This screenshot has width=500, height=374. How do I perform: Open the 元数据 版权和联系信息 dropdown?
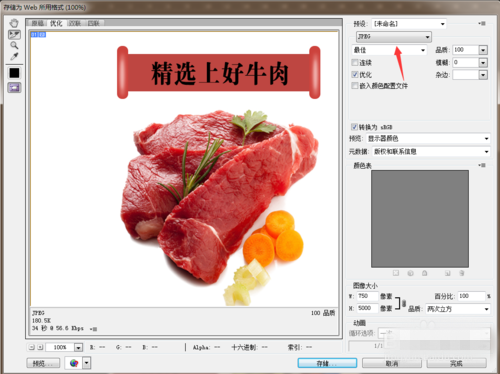pyautogui.click(x=431, y=152)
